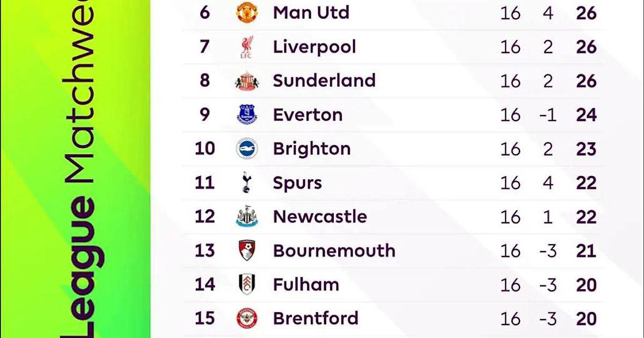The width and height of the screenshot is (644, 338).
Task: Open the Liverpool team name link
Action: coord(314,47)
